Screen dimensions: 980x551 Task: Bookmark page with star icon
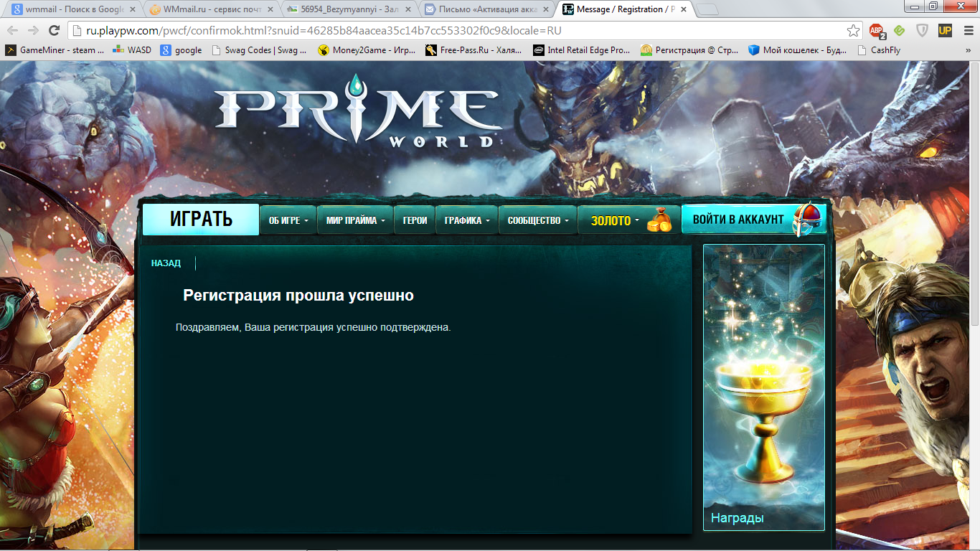pos(853,30)
